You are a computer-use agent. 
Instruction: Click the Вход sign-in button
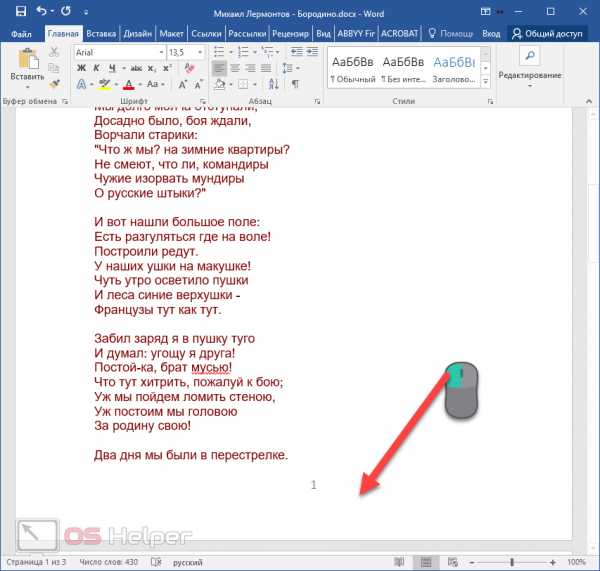tap(491, 34)
